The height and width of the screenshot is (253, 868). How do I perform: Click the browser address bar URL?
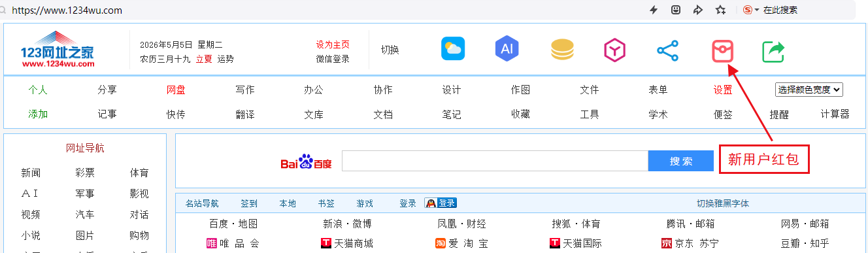point(67,10)
